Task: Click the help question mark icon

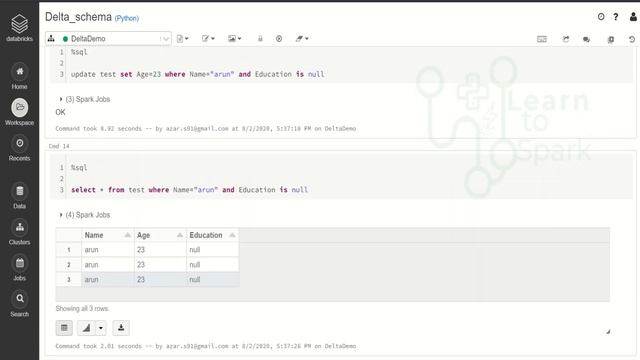Action: tap(616, 17)
